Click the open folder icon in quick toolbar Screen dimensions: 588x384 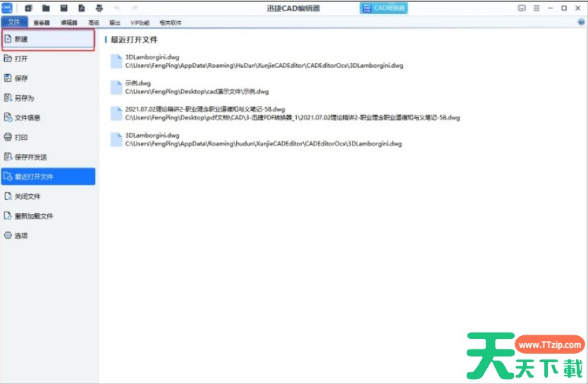(46, 8)
